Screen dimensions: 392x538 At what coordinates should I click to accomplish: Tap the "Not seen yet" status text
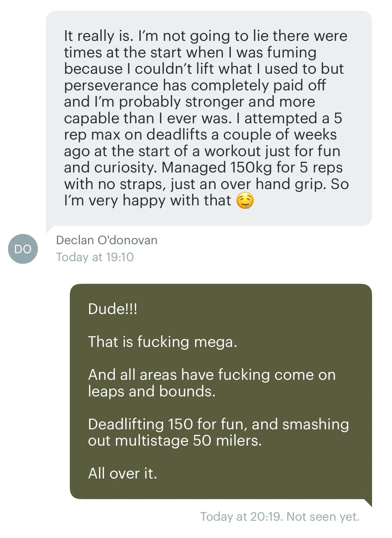pyautogui.click(x=323, y=517)
